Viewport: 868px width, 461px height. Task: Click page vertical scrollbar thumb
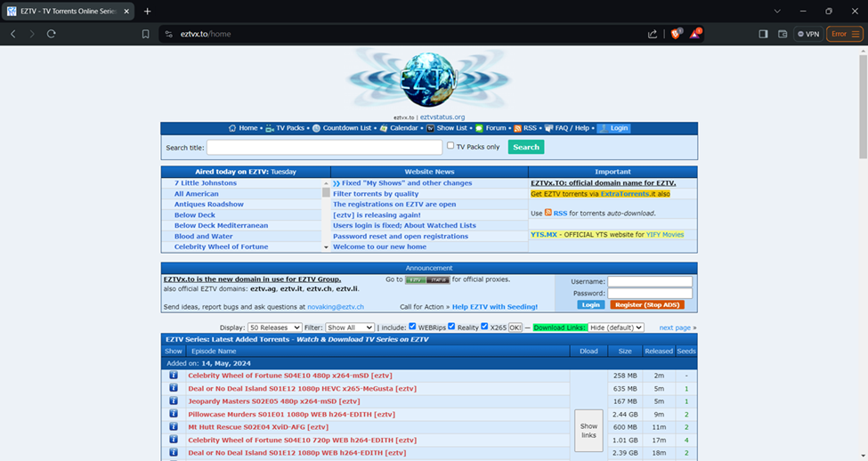point(863,105)
